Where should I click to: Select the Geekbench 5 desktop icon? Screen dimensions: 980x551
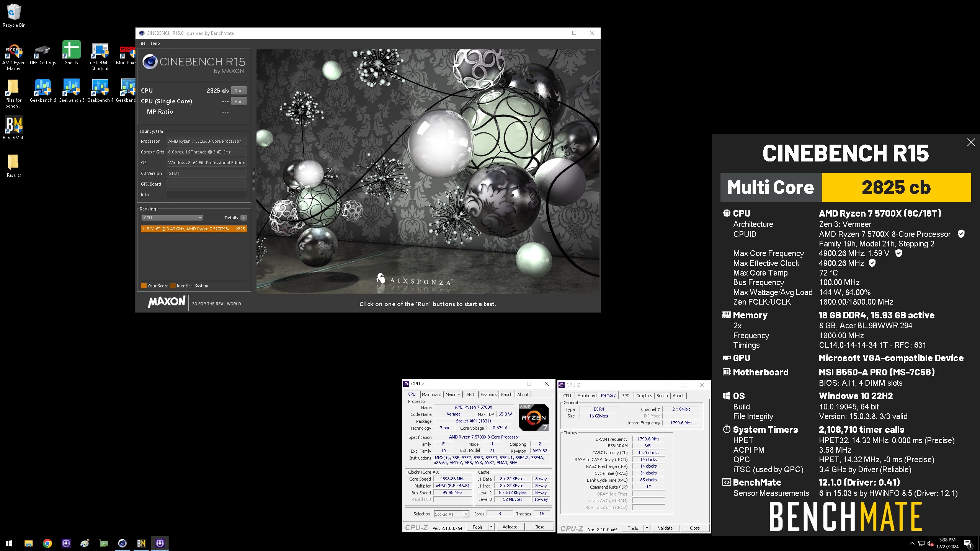point(72,91)
